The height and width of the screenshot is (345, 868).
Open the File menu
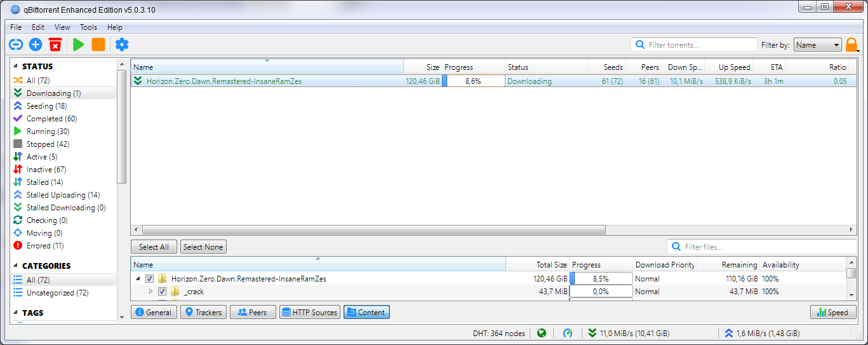16,27
